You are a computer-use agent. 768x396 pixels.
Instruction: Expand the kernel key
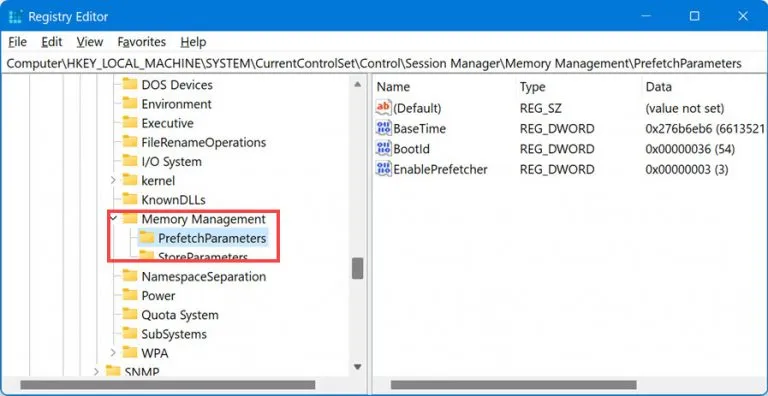(x=113, y=180)
